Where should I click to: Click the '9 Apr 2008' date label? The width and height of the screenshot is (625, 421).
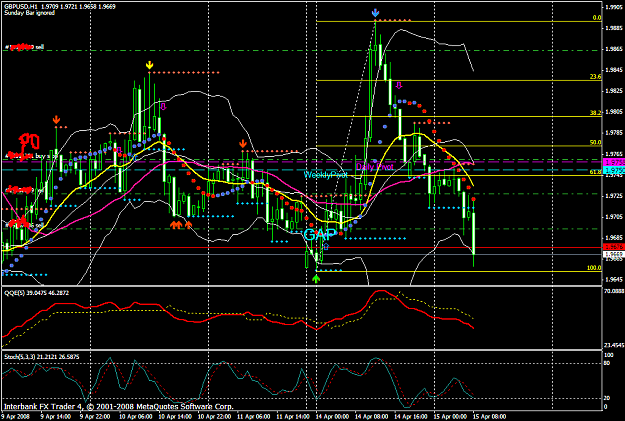16,417
